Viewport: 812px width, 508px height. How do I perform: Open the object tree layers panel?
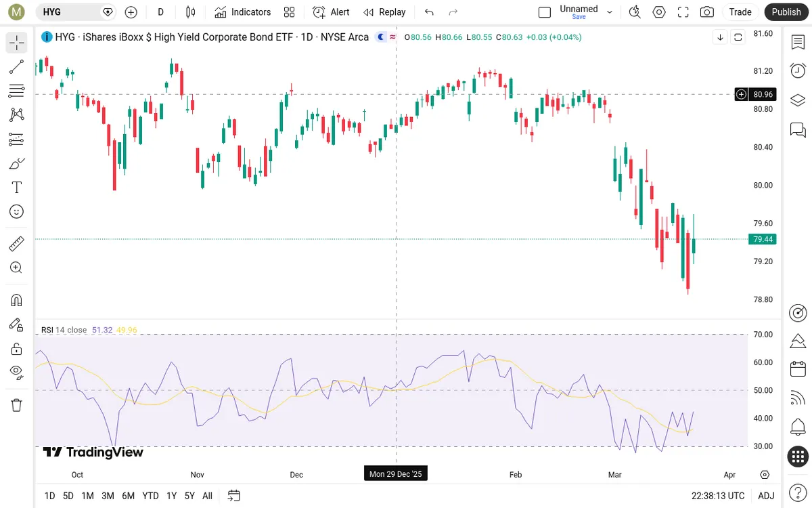tap(798, 100)
